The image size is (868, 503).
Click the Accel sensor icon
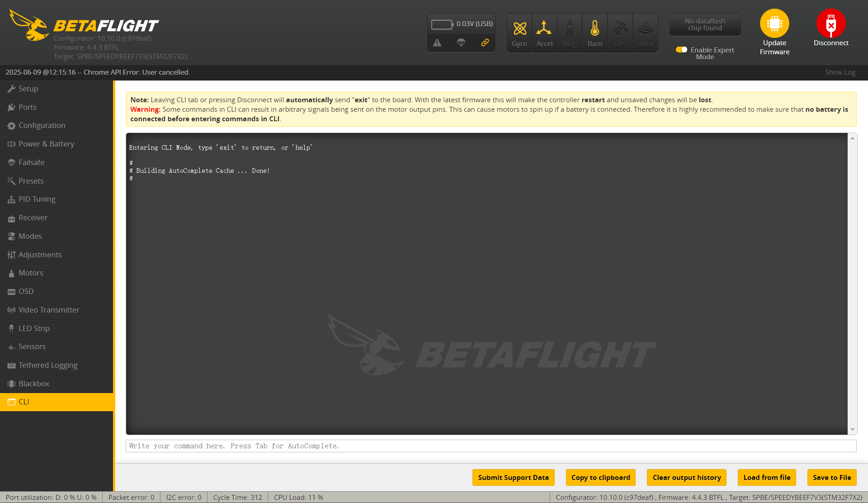point(544,28)
